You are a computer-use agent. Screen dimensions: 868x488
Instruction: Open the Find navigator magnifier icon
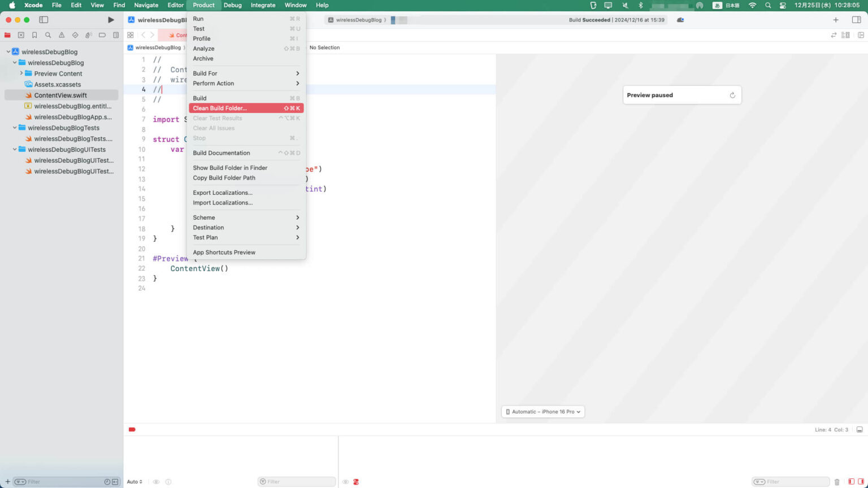pyautogui.click(x=48, y=35)
